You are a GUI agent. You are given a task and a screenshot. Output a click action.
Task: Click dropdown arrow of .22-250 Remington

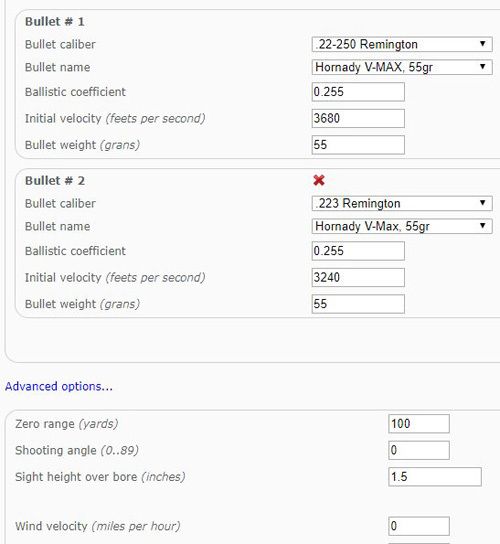pyautogui.click(x=482, y=44)
